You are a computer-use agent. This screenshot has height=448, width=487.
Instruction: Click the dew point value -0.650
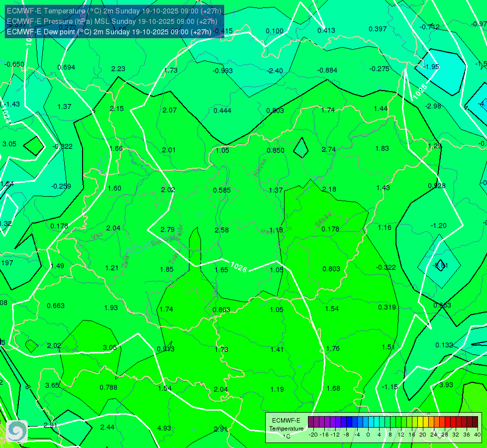(14, 64)
